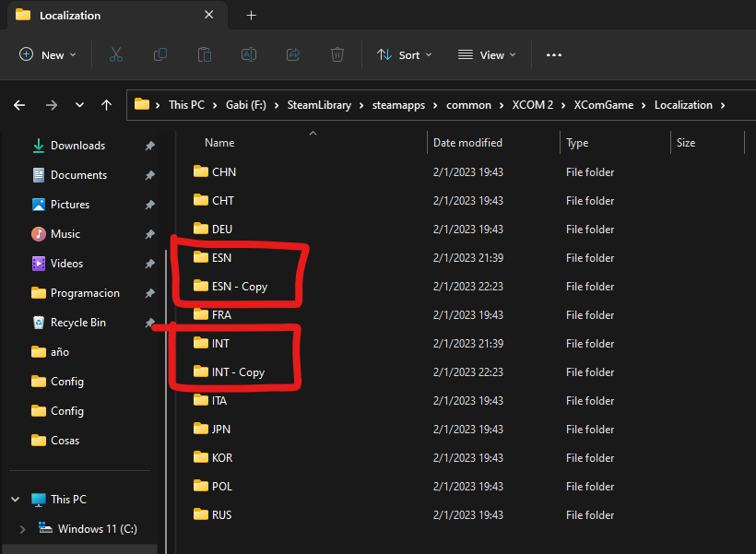Open Cosas folder in sidebar

tap(65, 441)
